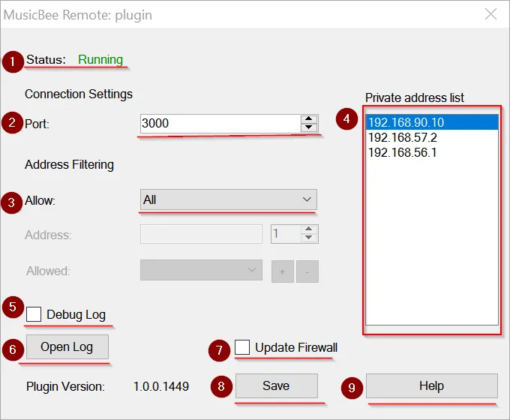Open the Allow dropdown

coord(228,199)
